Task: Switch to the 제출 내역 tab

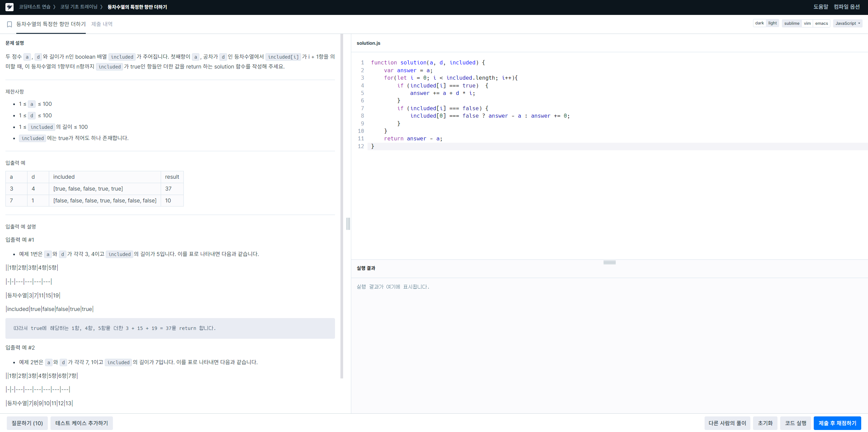Action: tap(102, 24)
